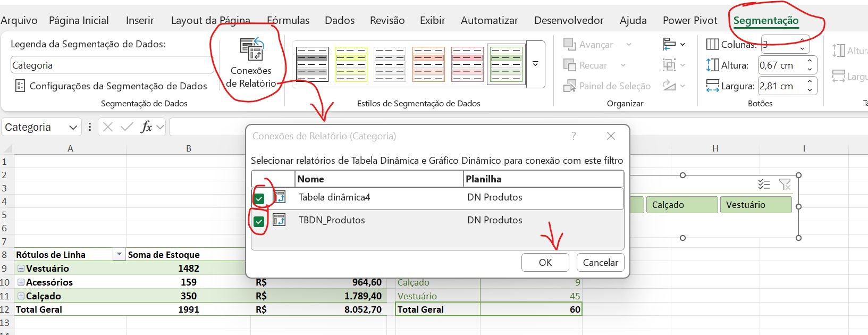Click OK in Conexões de Relatório dialog

pos(545,262)
